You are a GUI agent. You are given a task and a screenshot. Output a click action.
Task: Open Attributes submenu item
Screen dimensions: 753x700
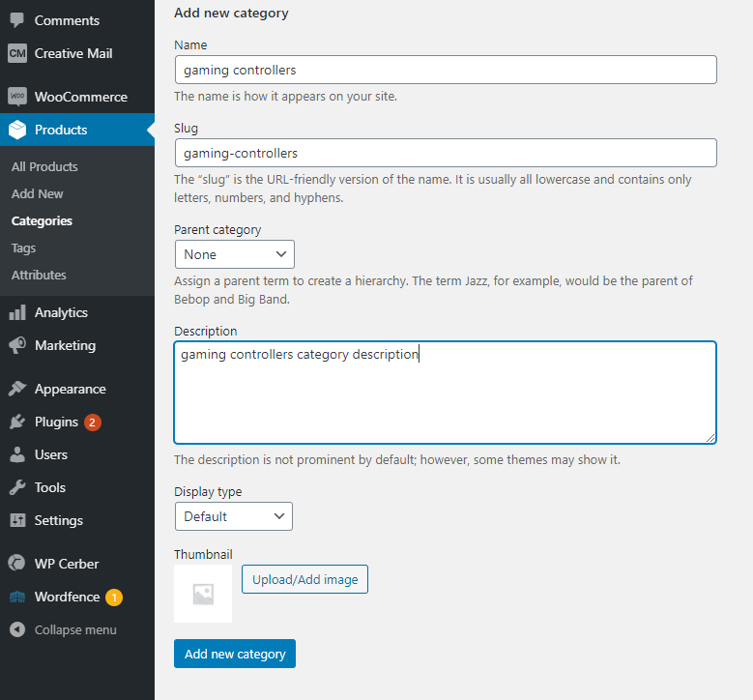pos(39,275)
